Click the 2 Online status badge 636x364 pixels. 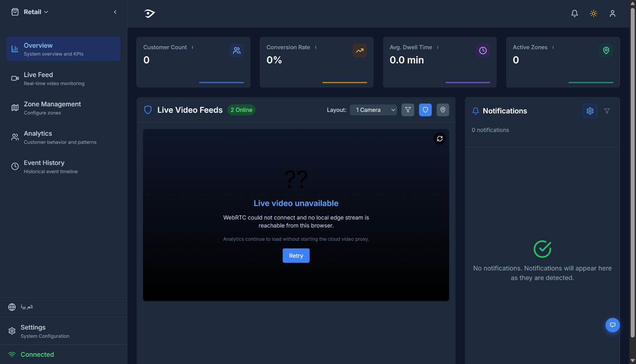(x=241, y=110)
